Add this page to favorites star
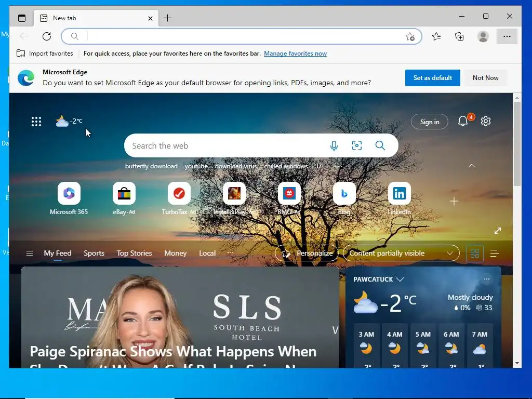 tap(410, 36)
